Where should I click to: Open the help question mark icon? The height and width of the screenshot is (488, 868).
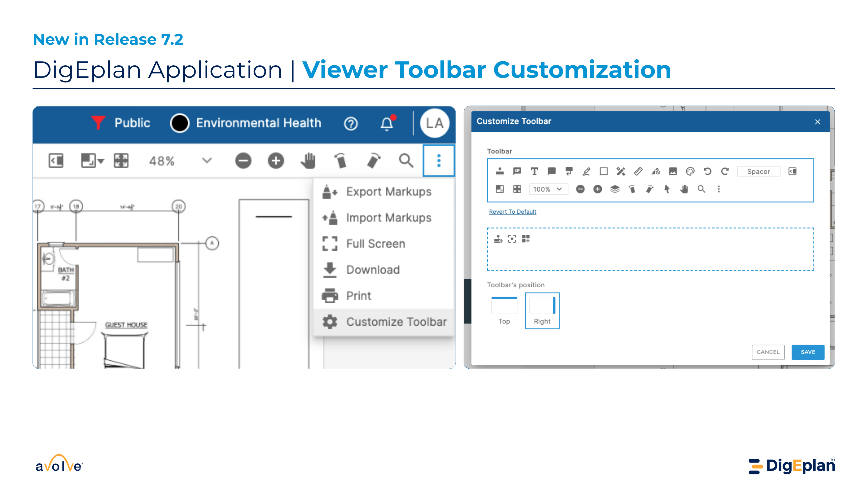point(351,124)
